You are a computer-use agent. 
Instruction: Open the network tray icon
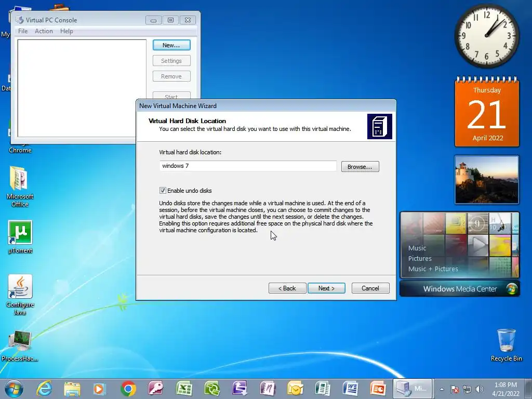467,389
